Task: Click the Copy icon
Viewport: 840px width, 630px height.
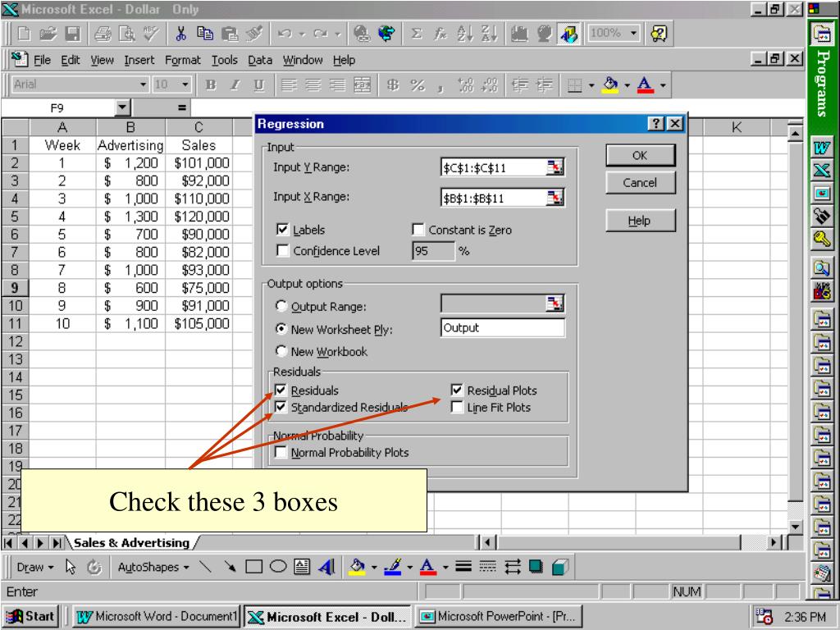Action: (x=204, y=34)
